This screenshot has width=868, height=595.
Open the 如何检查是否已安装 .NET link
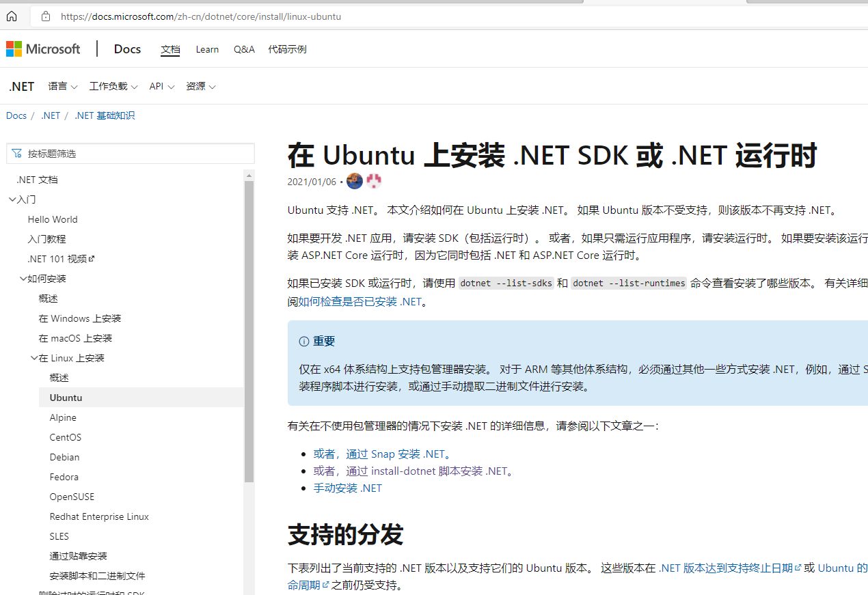click(360, 302)
